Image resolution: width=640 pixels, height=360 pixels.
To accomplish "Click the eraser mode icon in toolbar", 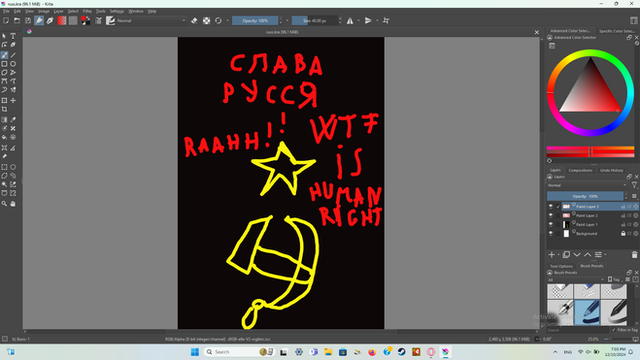I will point(194,20).
